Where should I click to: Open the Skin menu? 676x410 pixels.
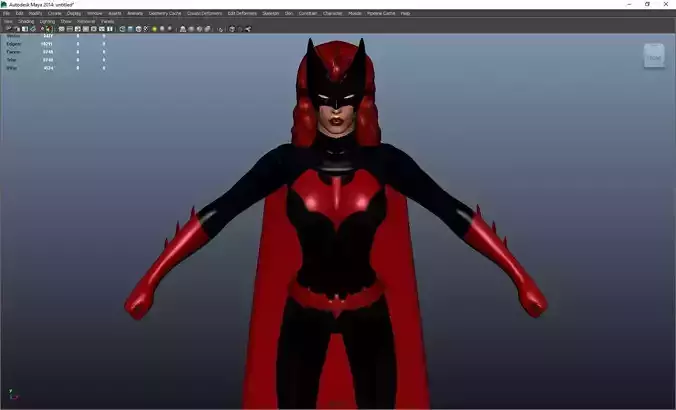click(289, 13)
